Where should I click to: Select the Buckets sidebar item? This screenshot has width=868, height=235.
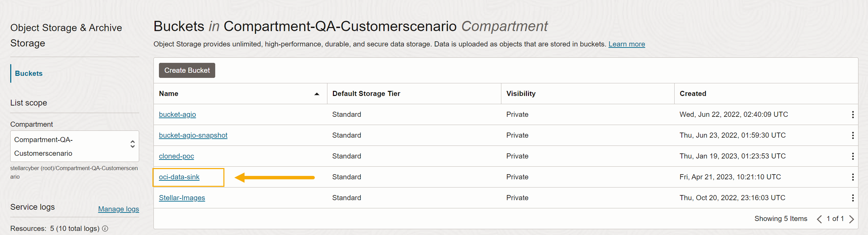point(29,73)
